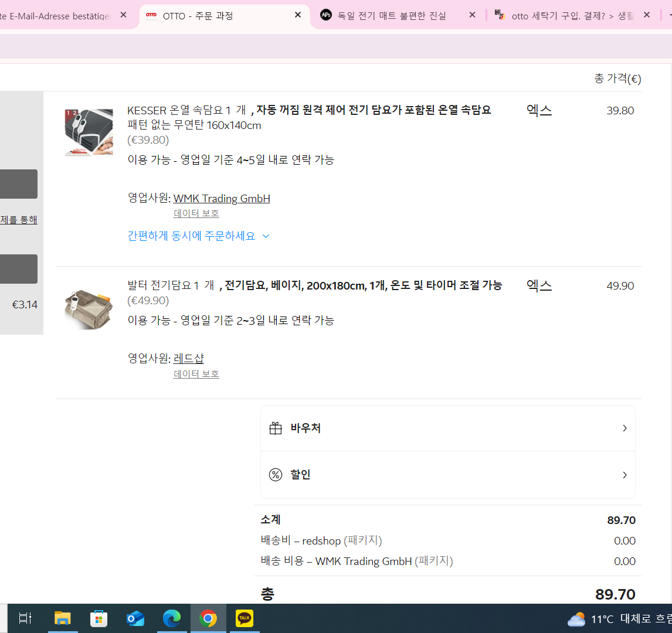
Task: Click 영업일 기준 2~3일 availability text
Action: (230, 321)
